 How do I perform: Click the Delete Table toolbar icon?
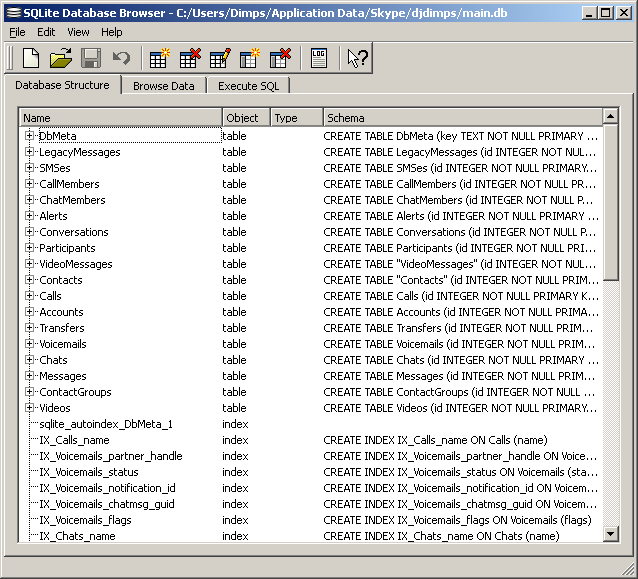(189, 59)
